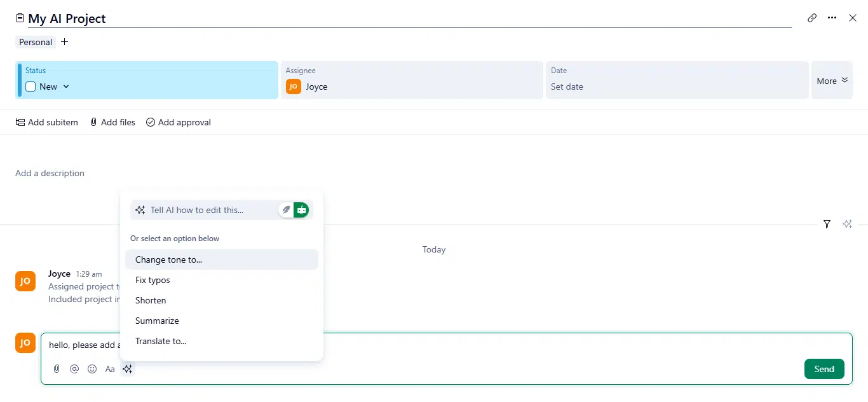Click Add files
The width and height of the screenshot is (868, 402).
[x=112, y=122]
